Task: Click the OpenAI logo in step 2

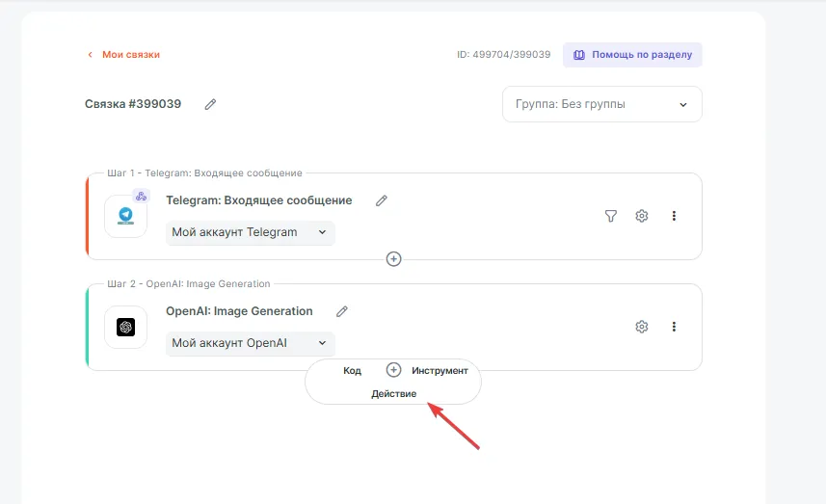Action: (x=126, y=328)
